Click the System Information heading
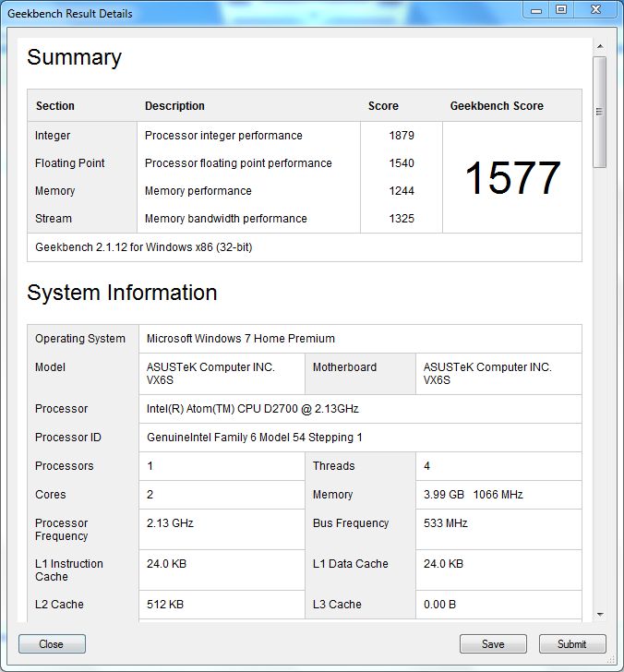Screen dimensions: 624x672 [122, 293]
